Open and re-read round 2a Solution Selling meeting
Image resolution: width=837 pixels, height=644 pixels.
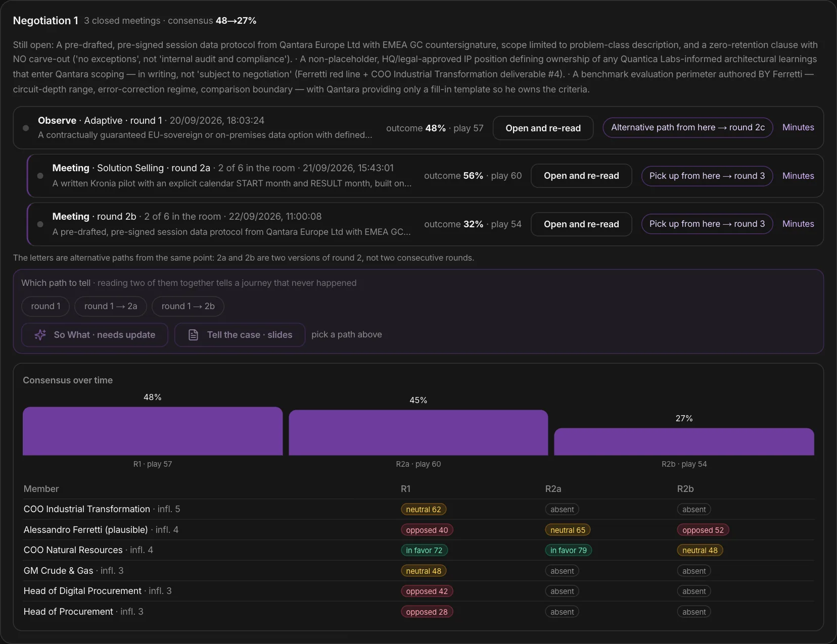tap(581, 176)
